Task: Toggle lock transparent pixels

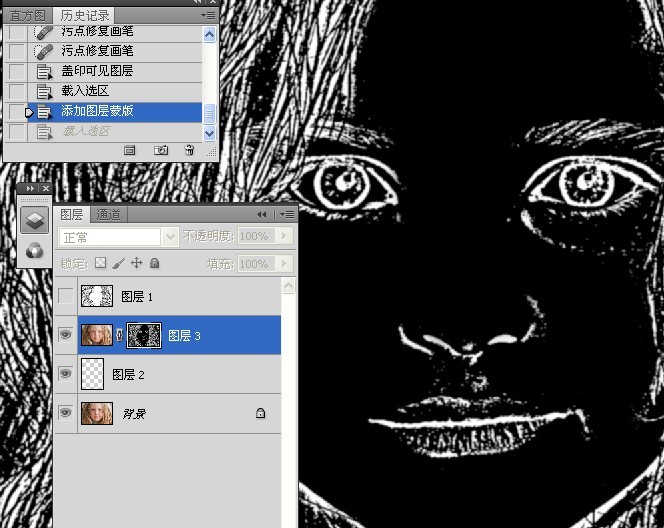Action: tap(100, 263)
